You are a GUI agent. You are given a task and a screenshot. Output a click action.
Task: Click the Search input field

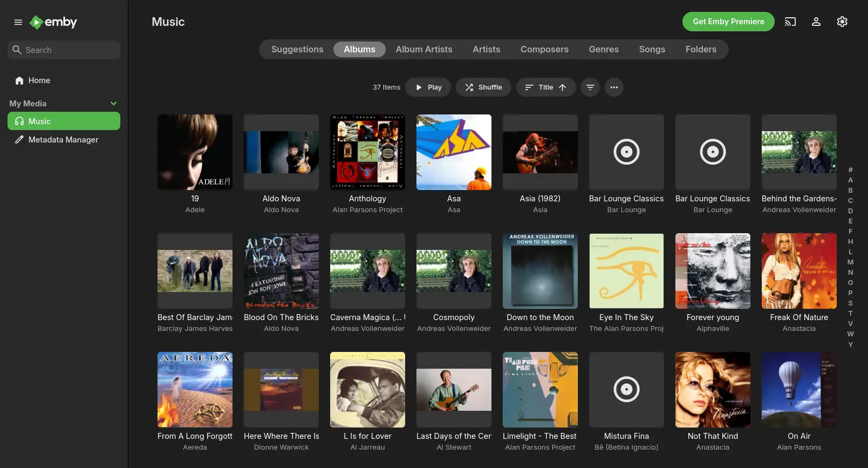pyautogui.click(x=70, y=50)
